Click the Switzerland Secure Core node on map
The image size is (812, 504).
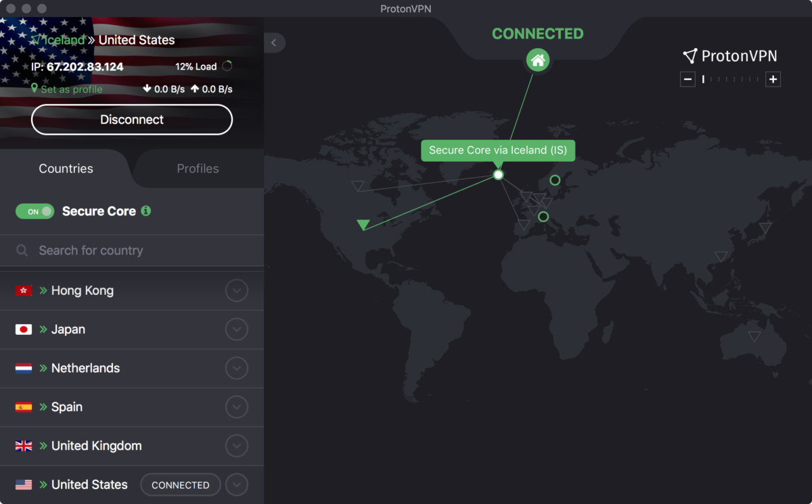(x=543, y=216)
